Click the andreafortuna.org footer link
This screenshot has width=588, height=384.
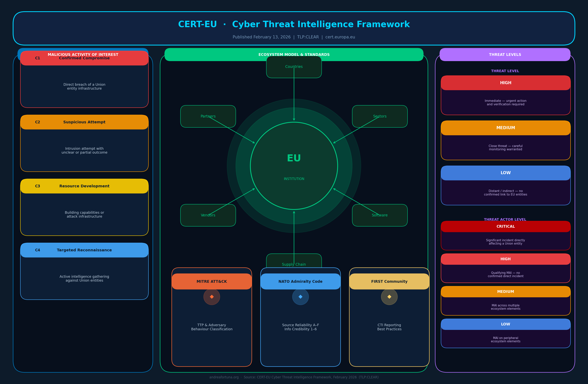(x=224, y=377)
